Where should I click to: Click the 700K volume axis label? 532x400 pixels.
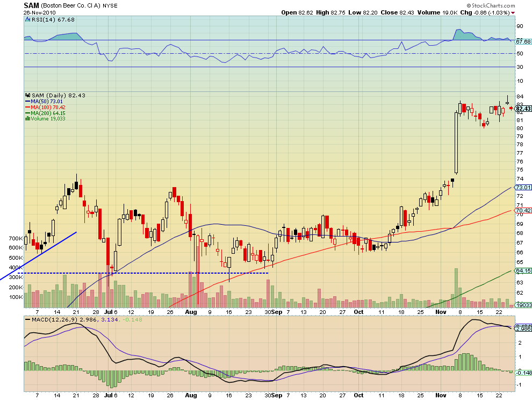[16, 238]
